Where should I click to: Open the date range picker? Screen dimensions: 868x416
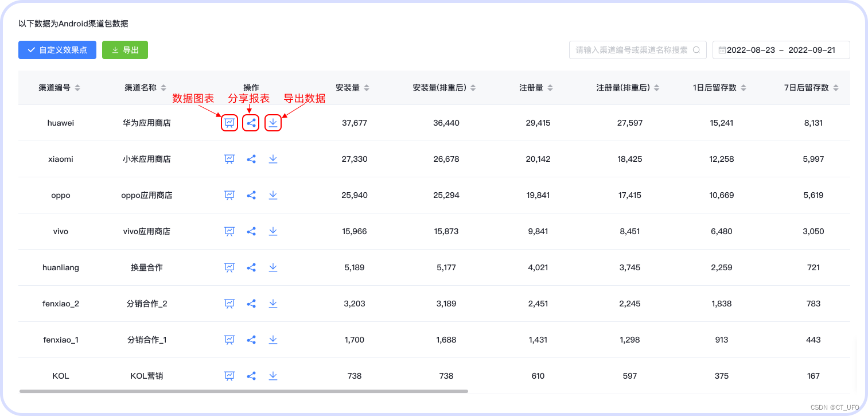[781, 50]
